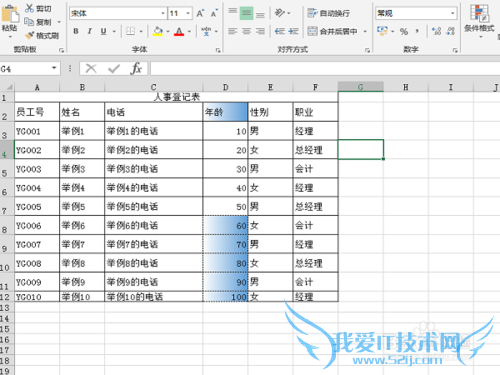Viewport: 500px width, 375px height.
Task: Click the Enter checkmark in formula bar
Action: [114, 69]
